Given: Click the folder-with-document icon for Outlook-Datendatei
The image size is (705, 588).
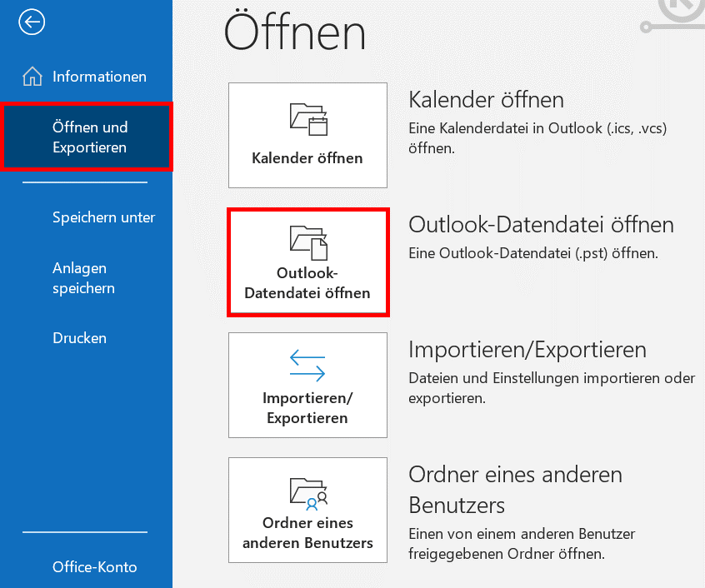Looking at the screenshot, I should 308,242.
